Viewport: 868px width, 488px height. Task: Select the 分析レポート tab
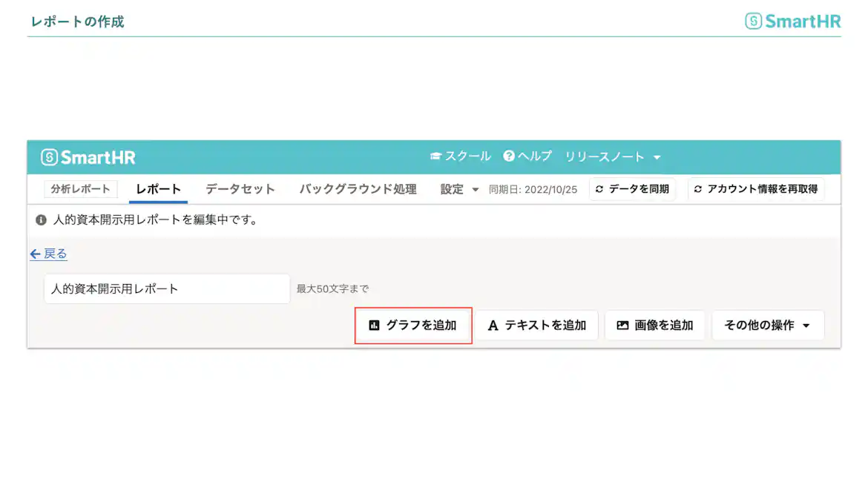coord(80,189)
